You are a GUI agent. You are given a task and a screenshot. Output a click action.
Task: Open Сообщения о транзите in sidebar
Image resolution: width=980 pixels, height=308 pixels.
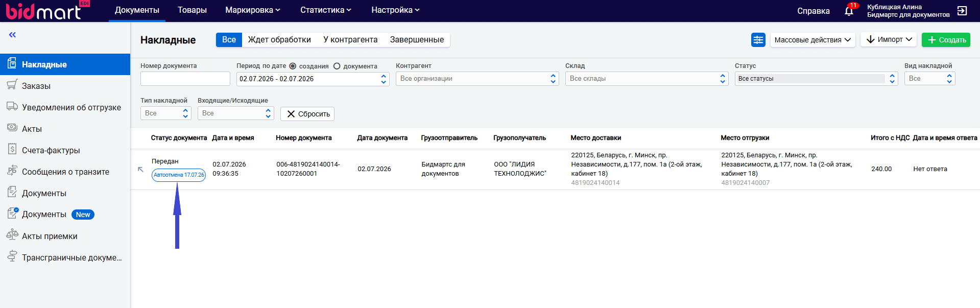tap(65, 172)
